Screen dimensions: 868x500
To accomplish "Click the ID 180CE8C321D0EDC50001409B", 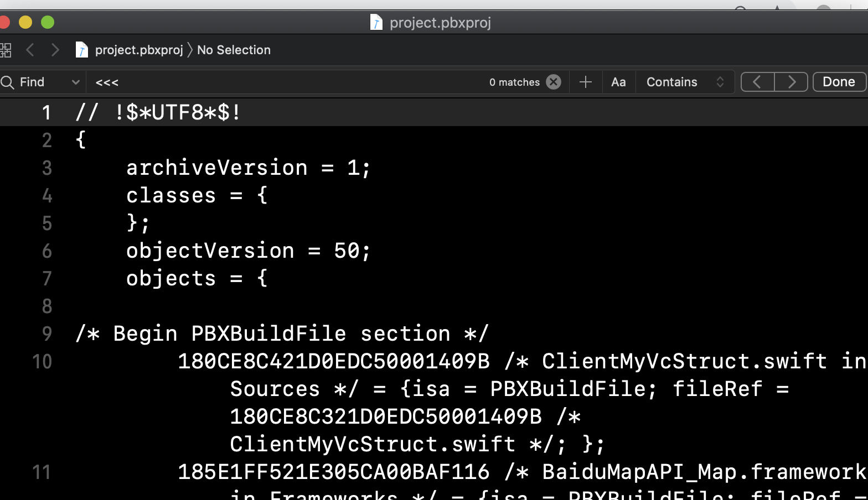I will click(x=386, y=417).
